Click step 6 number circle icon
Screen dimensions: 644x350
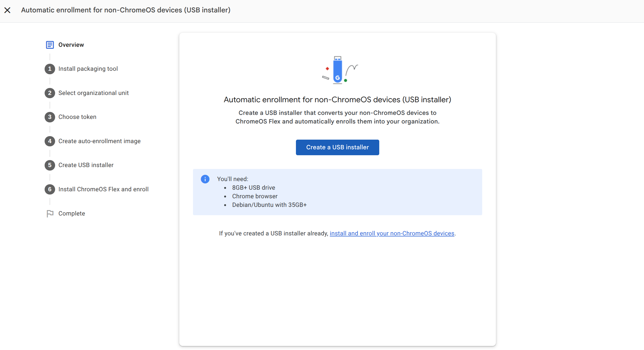[x=50, y=189]
